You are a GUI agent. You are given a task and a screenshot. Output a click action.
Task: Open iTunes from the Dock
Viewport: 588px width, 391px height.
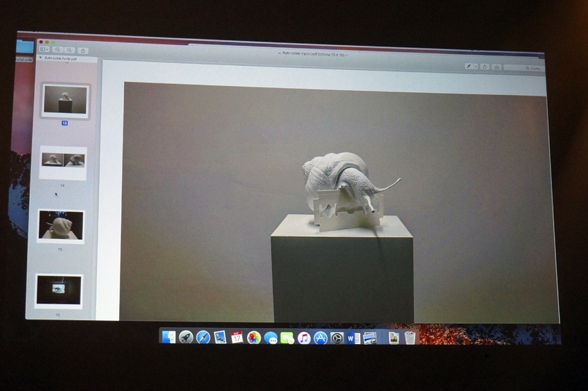[x=304, y=338]
